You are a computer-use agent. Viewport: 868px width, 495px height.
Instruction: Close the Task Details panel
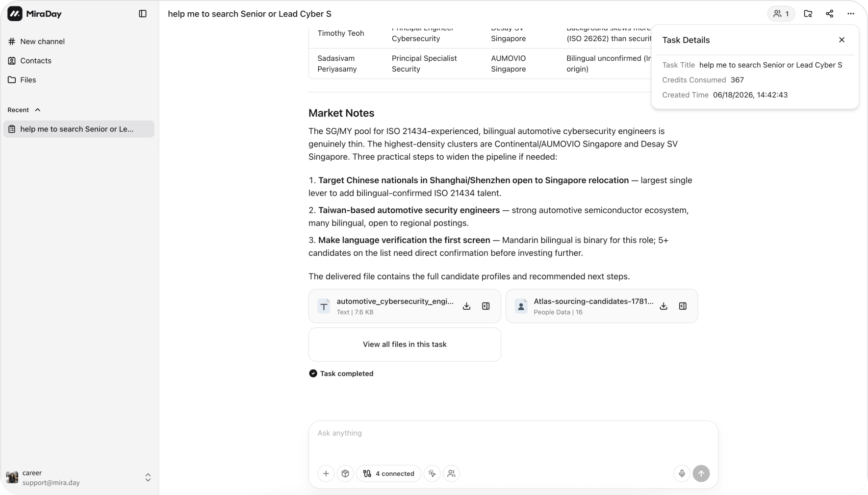[842, 40]
